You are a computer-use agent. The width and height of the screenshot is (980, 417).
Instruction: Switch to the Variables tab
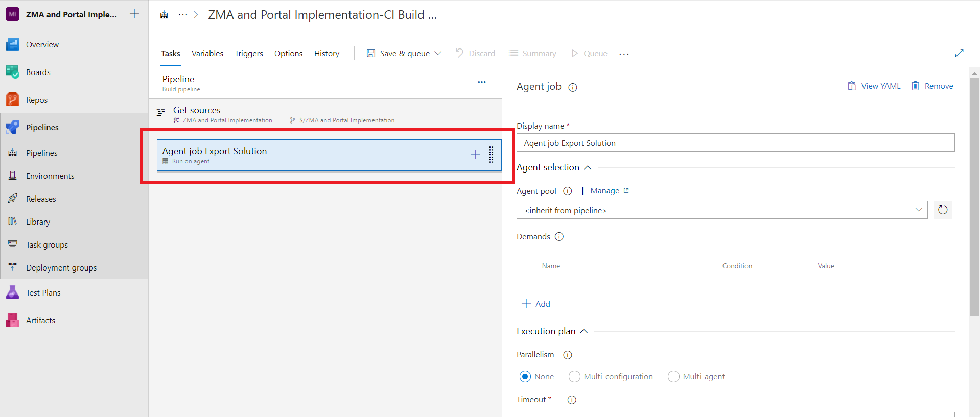click(x=207, y=54)
